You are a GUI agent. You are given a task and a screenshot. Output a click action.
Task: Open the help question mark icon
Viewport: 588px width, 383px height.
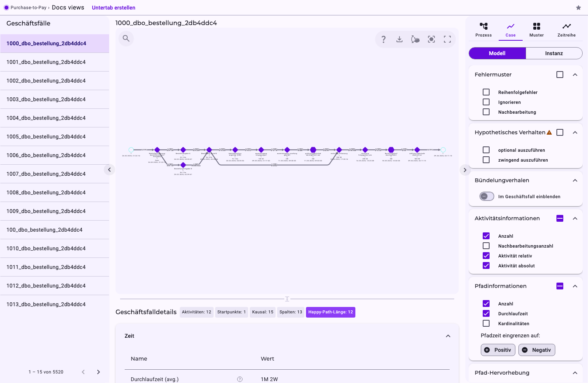pyautogui.click(x=384, y=39)
